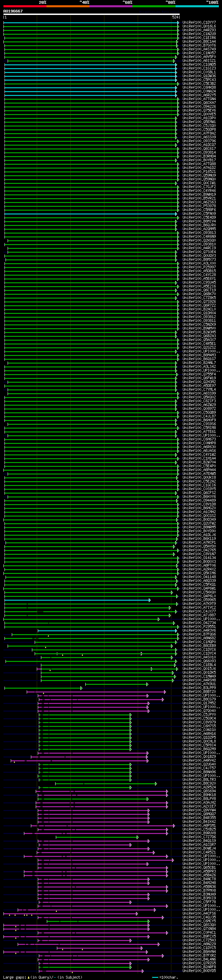The height and width of the screenshot is (980, 222).
Task: Click hit label UniRef100_B7FXR2
Action: click(199, 956)
